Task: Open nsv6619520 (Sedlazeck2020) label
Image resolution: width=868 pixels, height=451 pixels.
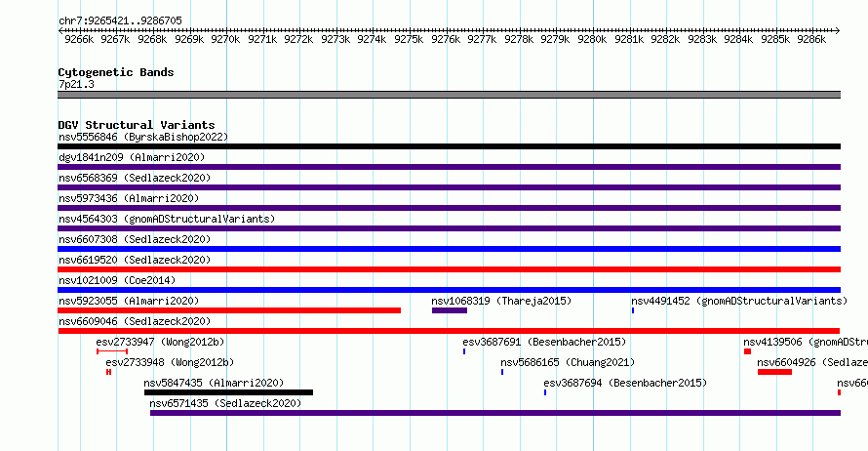Action: [x=135, y=260]
